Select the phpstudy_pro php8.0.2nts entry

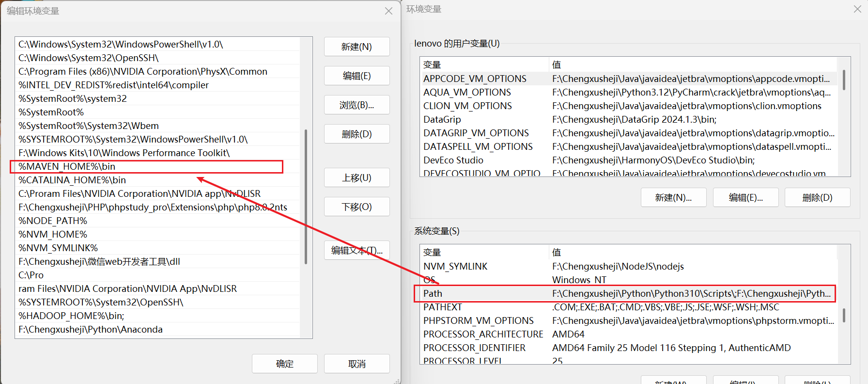tap(157, 207)
